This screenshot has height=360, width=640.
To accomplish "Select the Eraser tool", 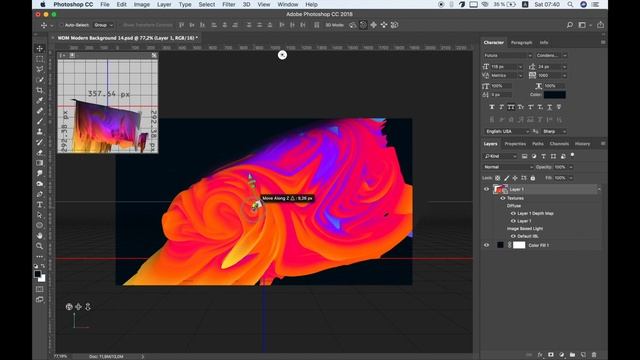I will tap(40, 153).
